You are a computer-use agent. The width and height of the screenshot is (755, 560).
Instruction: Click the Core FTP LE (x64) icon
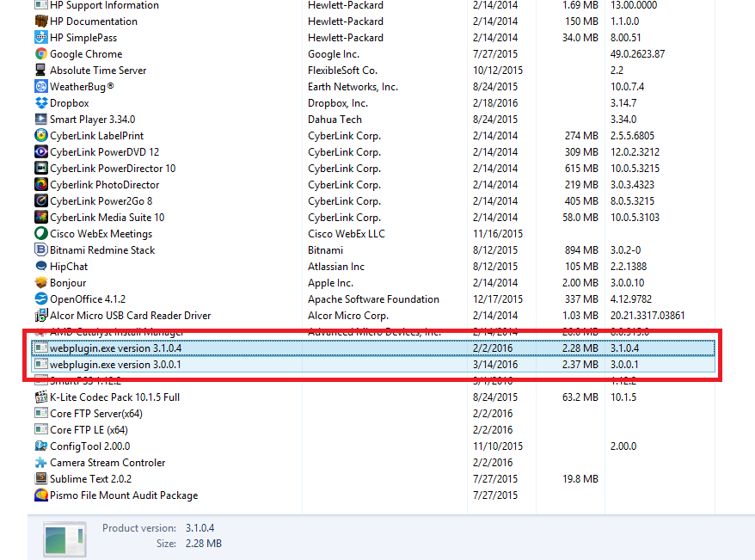click(41, 428)
